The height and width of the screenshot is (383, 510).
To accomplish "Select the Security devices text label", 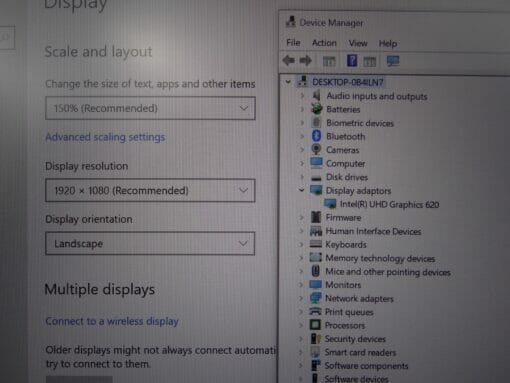I will pyautogui.click(x=355, y=339).
